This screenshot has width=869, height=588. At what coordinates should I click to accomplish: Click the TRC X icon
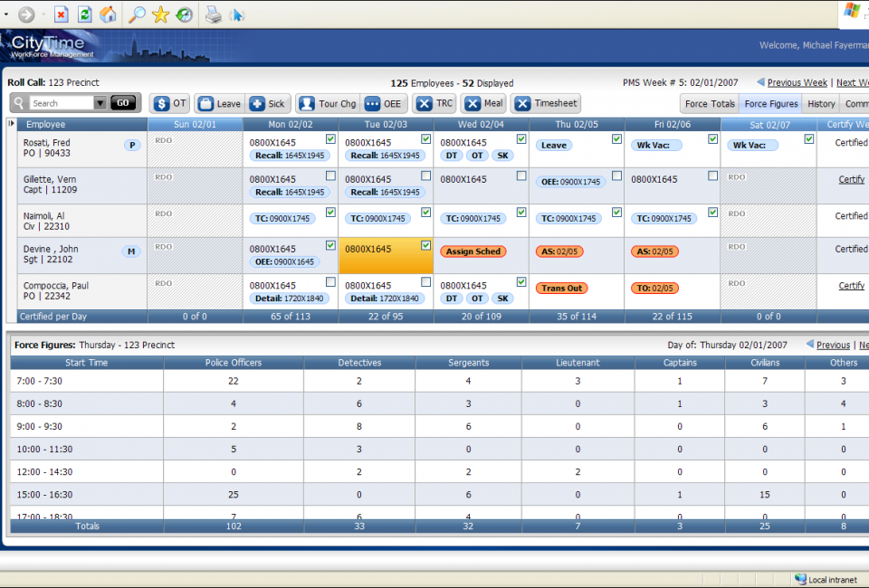(x=425, y=103)
